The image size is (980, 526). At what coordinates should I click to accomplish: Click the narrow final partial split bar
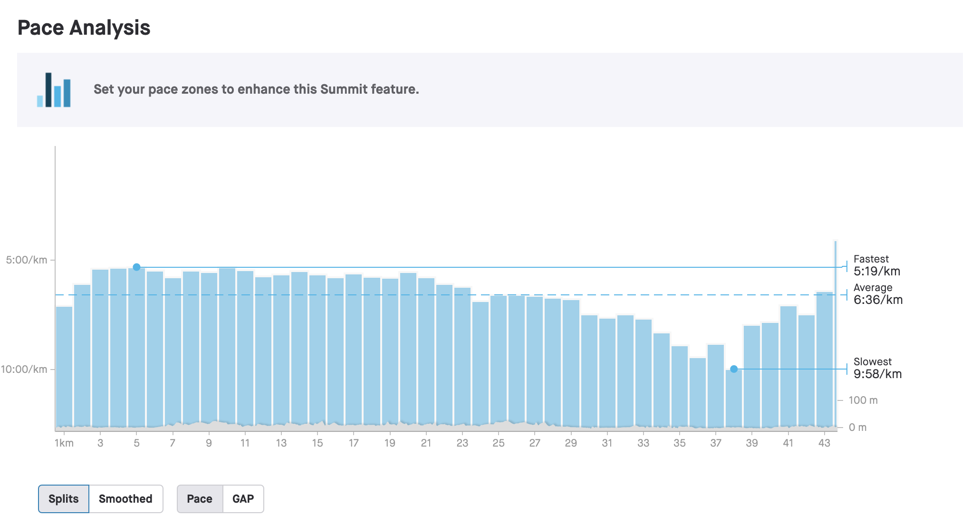tap(835, 333)
